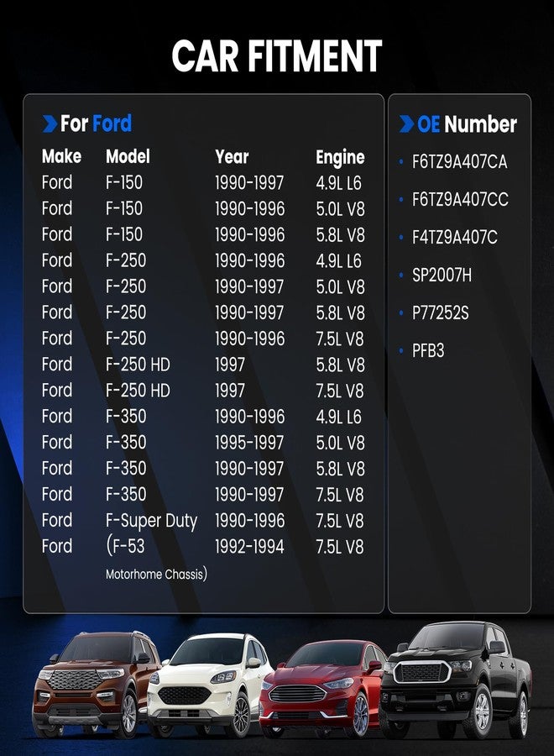Click the Engine column header
The height and width of the screenshot is (756, 554).
340,157
